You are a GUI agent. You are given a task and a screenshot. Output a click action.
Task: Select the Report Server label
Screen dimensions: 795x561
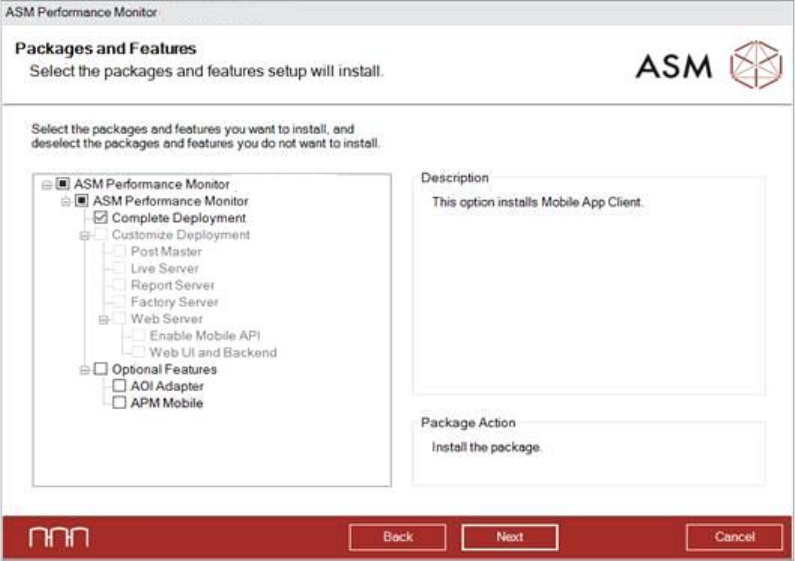pyautogui.click(x=172, y=285)
